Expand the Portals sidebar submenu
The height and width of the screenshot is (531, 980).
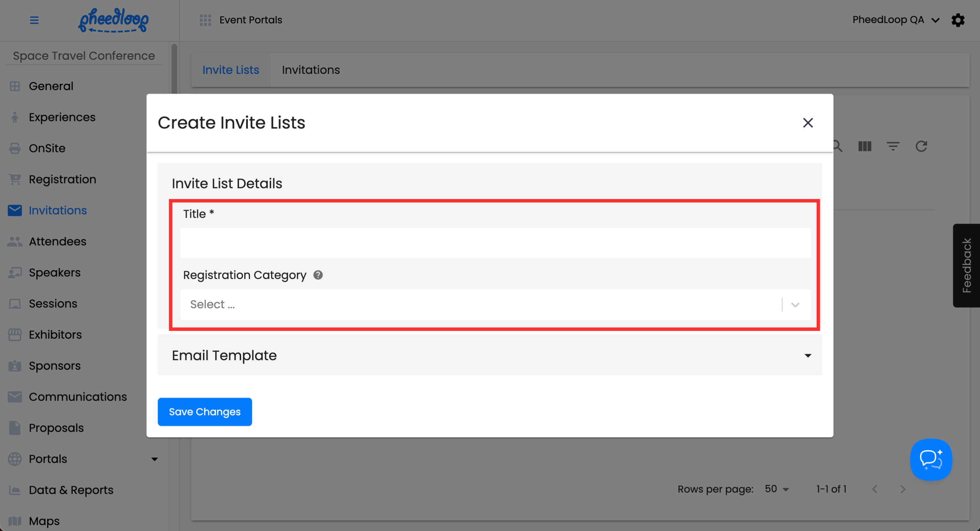point(154,459)
